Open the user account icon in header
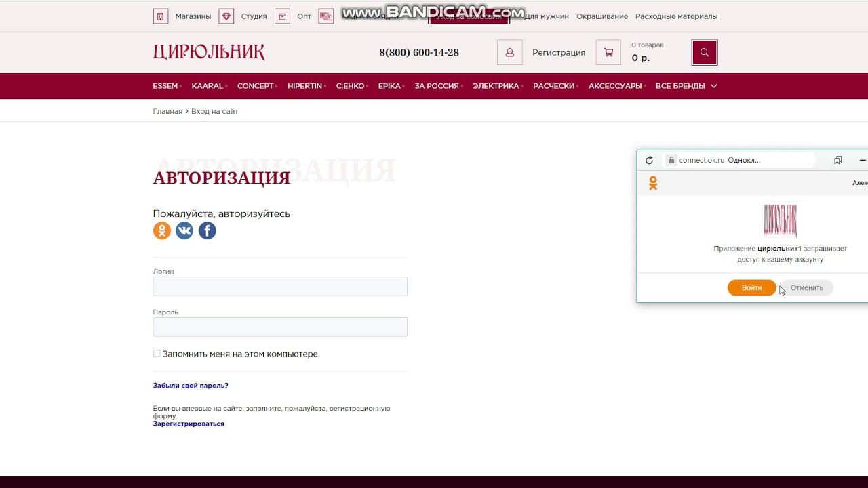Viewport: 868px width, 488px height. coord(510,52)
